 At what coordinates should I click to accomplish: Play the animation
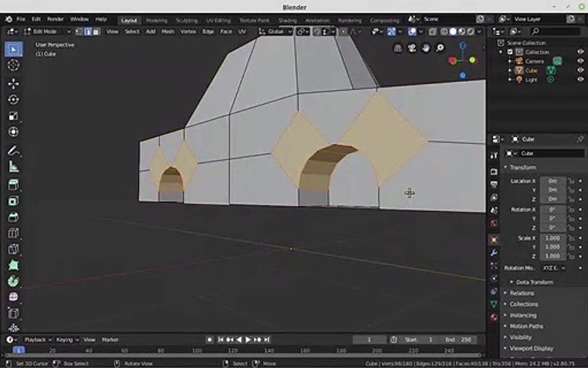pyautogui.click(x=248, y=339)
